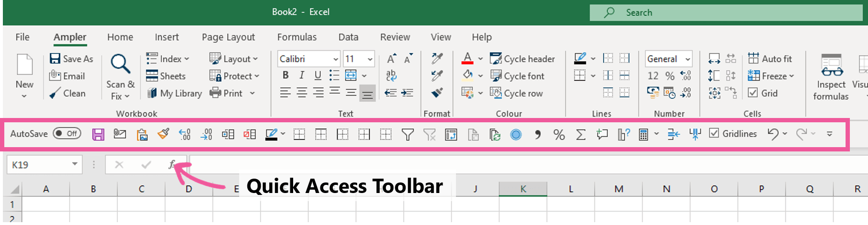Click the Decrease font size icon

pos(408,59)
